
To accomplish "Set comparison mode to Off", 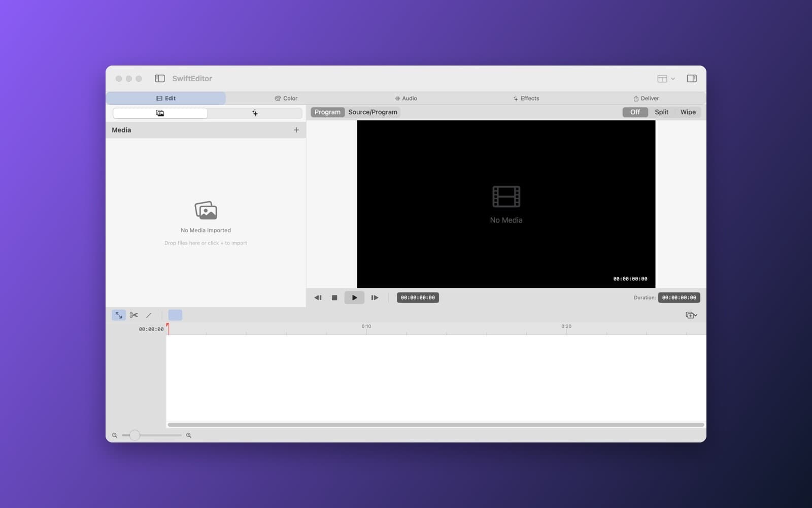I will tap(635, 112).
